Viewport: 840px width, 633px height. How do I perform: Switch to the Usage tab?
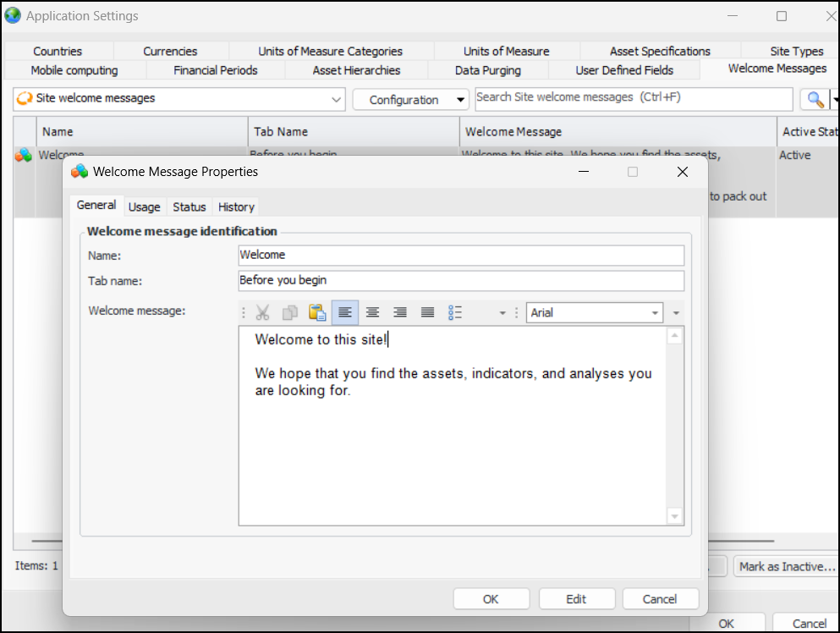(x=144, y=206)
